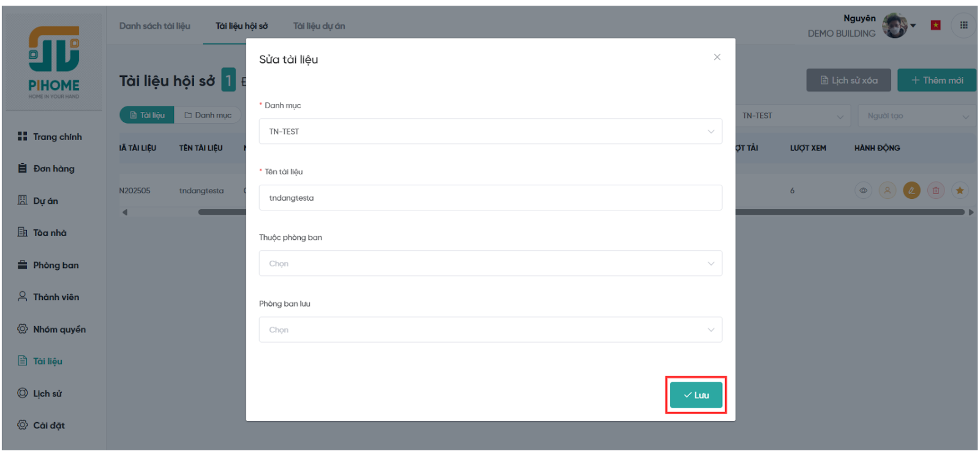Expand the Danh mục TN-TEST dropdown
The height and width of the screenshot is (454, 980).
(x=490, y=132)
